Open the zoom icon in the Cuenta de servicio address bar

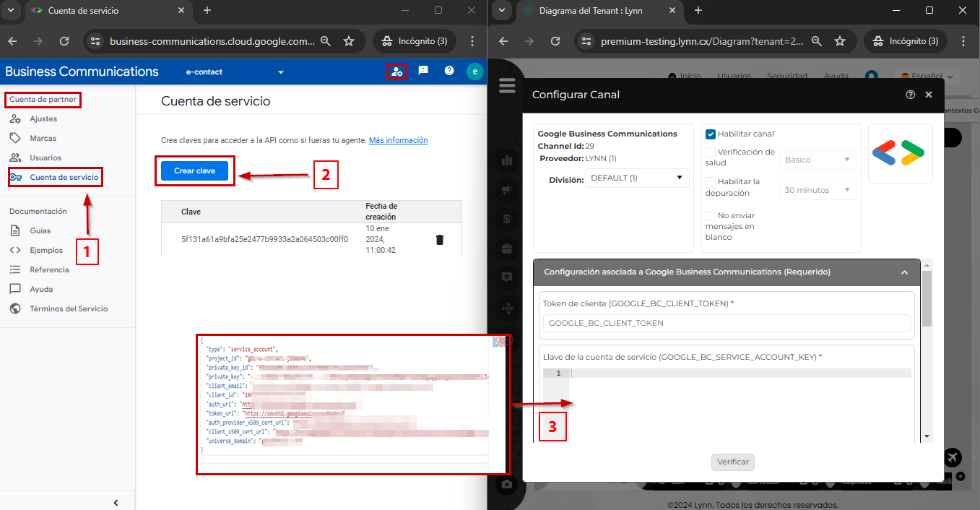tap(326, 41)
